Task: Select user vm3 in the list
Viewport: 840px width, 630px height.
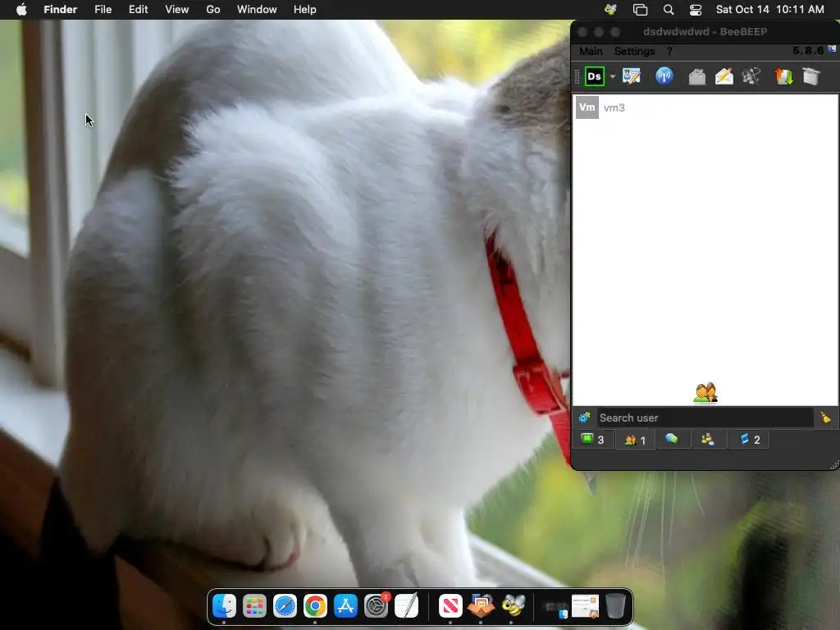Action: (x=705, y=107)
